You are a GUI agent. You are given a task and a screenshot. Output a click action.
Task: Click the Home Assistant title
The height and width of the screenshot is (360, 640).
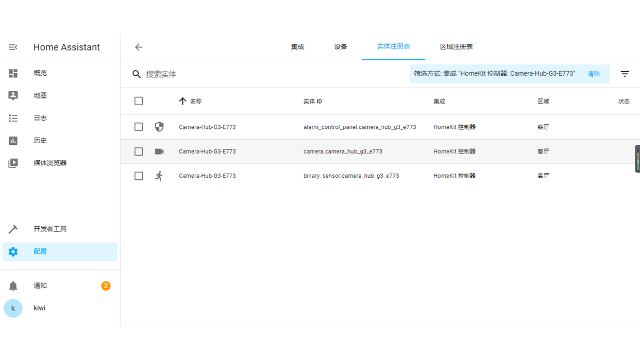point(67,47)
